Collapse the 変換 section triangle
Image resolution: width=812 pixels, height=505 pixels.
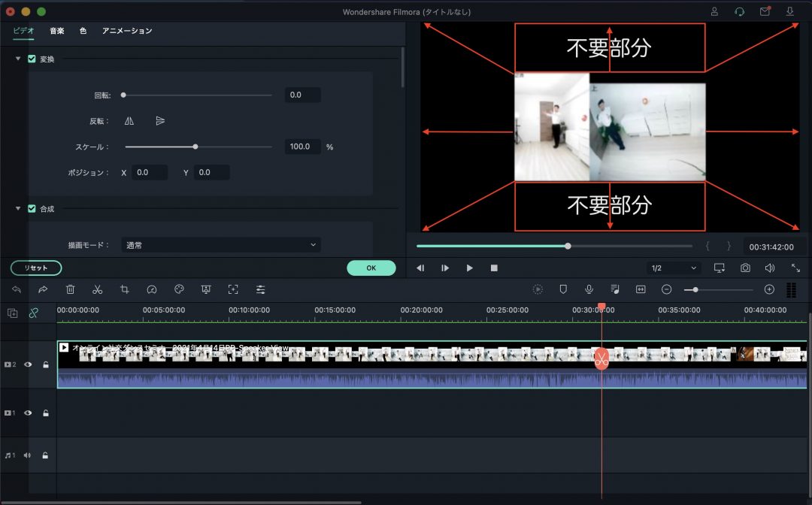(17, 59)
